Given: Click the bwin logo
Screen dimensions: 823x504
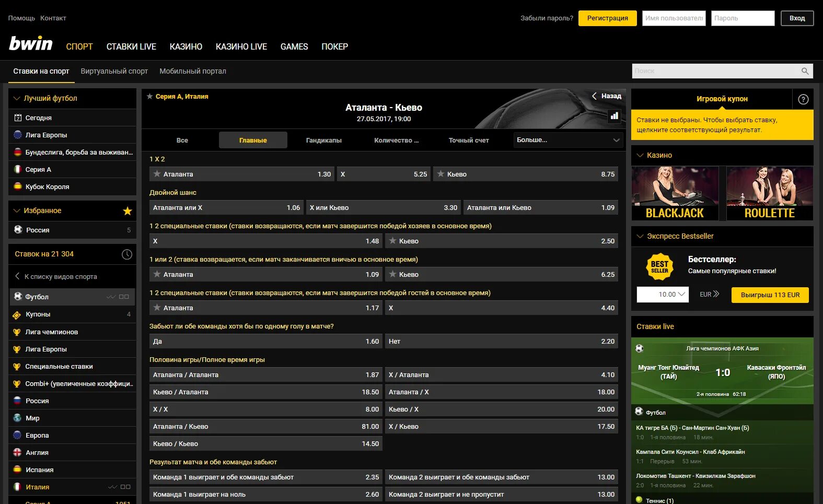Looking at the screenshot, I should coord(31,43).
